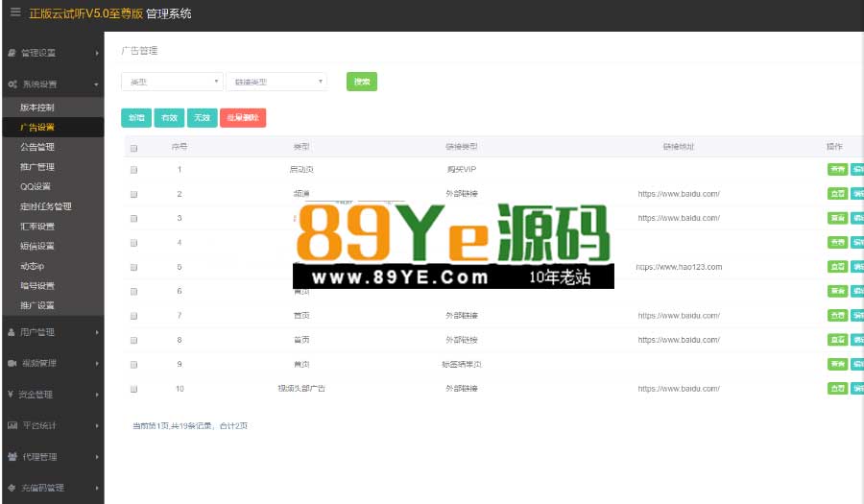Tick the checkbox for row 4
Viewport: 864px width, 504px height.
click(x=133, y=243)
